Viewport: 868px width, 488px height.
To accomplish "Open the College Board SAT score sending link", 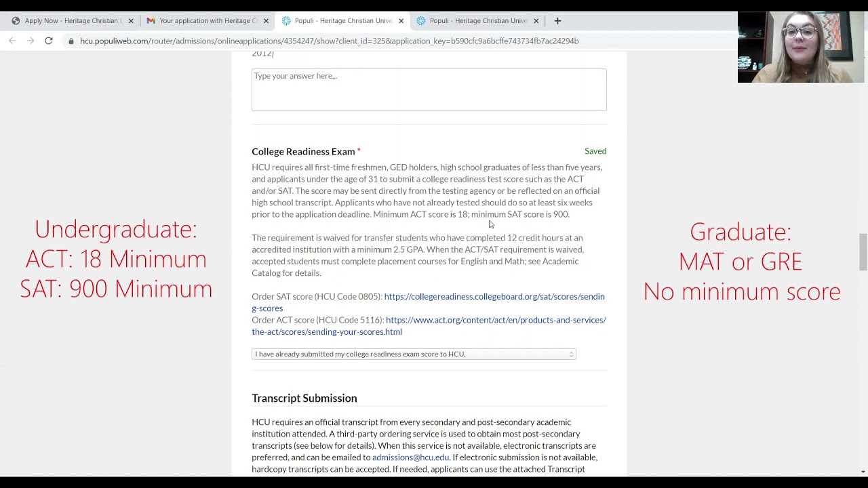I will pyautogui.click(x=428, y=302).
